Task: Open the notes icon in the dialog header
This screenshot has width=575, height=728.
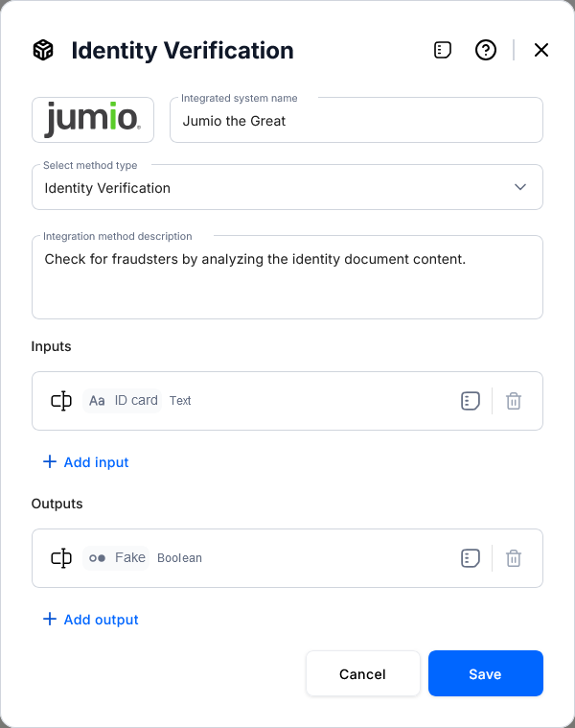Action: [443, 50]
